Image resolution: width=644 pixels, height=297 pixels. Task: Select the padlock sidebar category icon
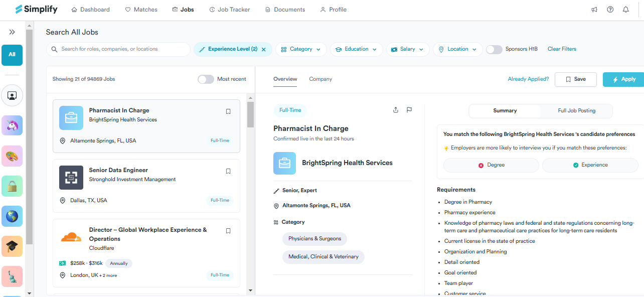pos(12,186)
